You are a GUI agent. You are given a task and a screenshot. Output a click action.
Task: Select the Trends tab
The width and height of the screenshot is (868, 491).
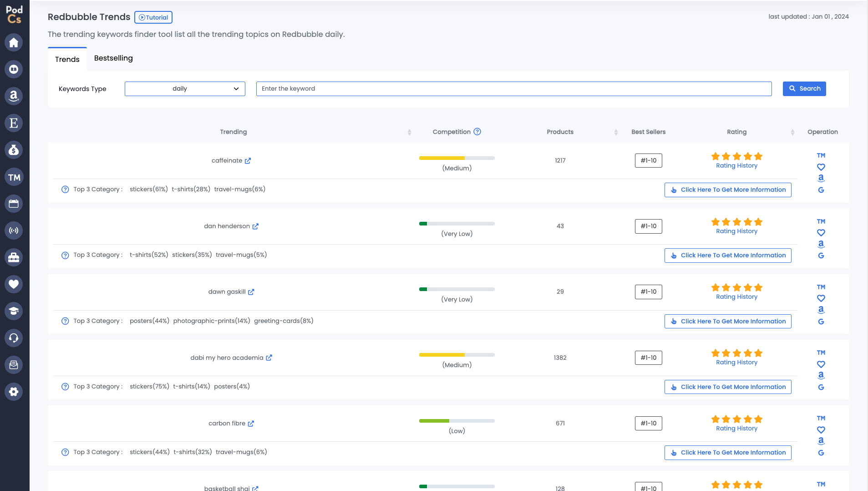[67, 59]
